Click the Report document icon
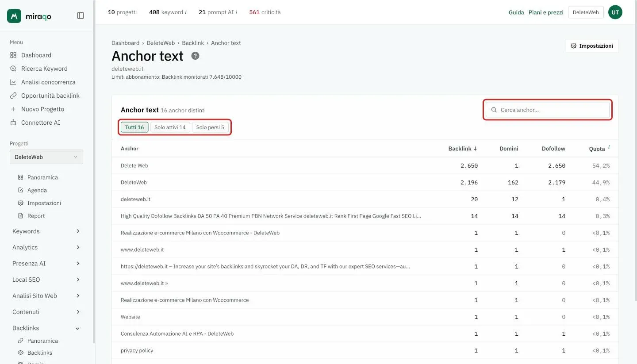 [20, 216]
